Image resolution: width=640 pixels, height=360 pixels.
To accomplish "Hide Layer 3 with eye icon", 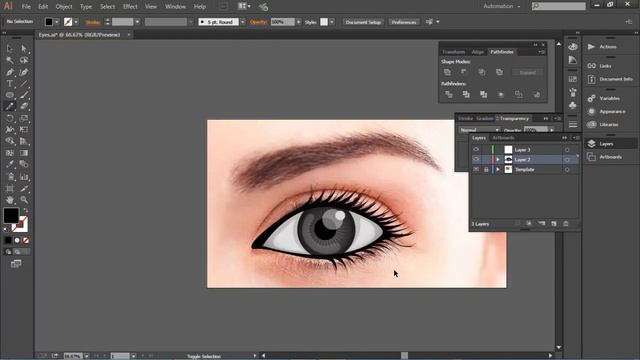I will tap(476, 150).
